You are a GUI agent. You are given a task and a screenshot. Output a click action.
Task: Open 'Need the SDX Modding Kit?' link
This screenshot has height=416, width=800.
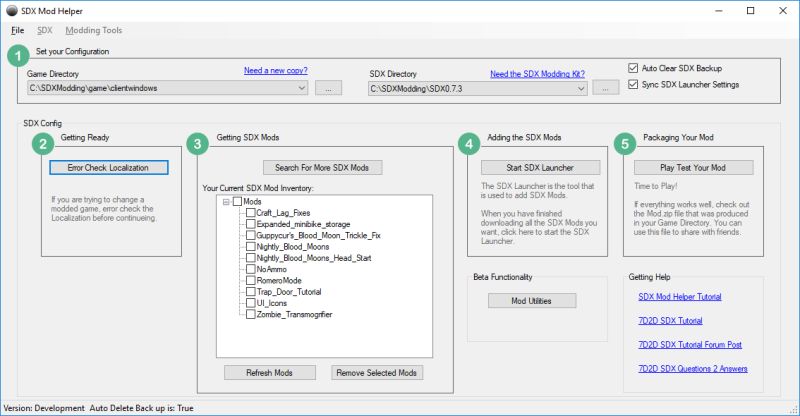(537, 74)
